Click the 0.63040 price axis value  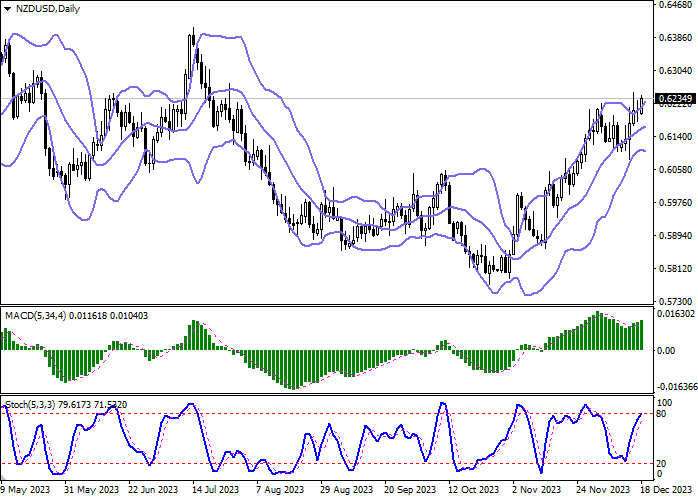pos(675,70)
